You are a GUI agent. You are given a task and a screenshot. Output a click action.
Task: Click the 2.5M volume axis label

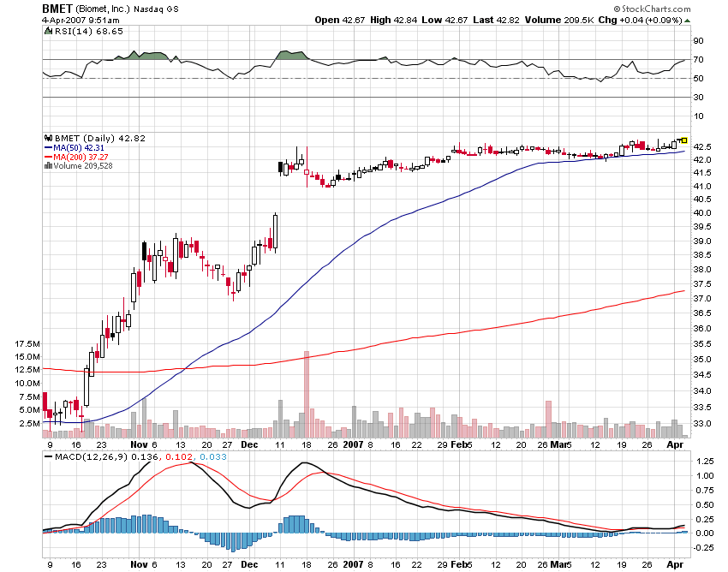pos(30,423)
